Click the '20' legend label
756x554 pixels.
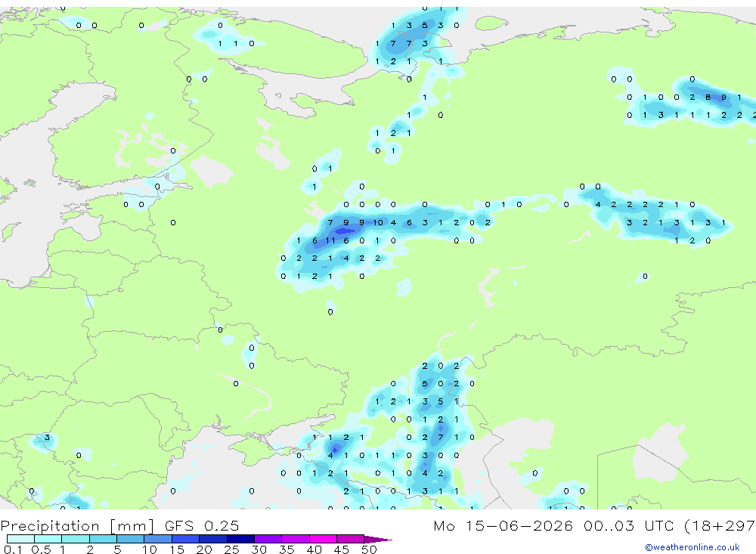(x=204, y=549)
